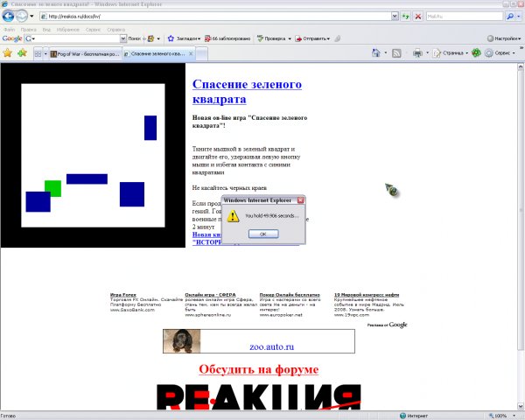Viewport: 525px width, 420px height.
Task: Click the Add to Favorites icon
Action: pos(21,53)
